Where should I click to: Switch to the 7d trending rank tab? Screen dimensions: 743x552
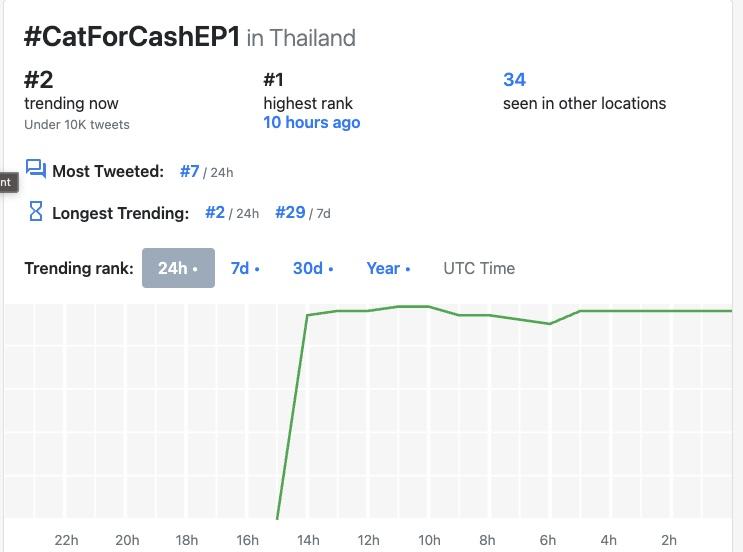(245, 268)
